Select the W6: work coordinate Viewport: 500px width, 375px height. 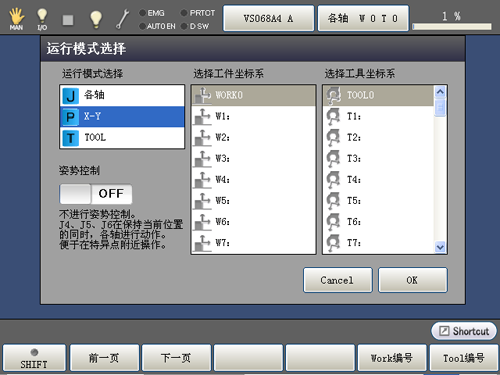[x=254, y=222]
